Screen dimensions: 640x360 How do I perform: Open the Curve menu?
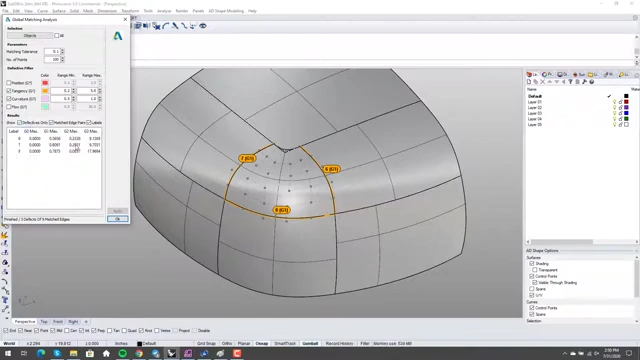pos(42,11)
